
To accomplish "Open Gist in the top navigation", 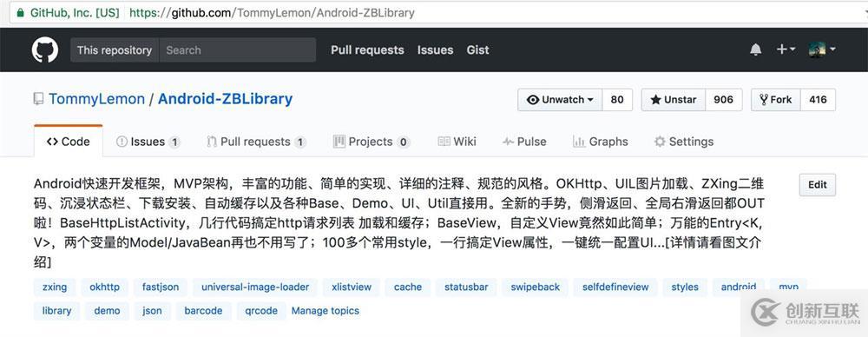I will coord(477,50).
